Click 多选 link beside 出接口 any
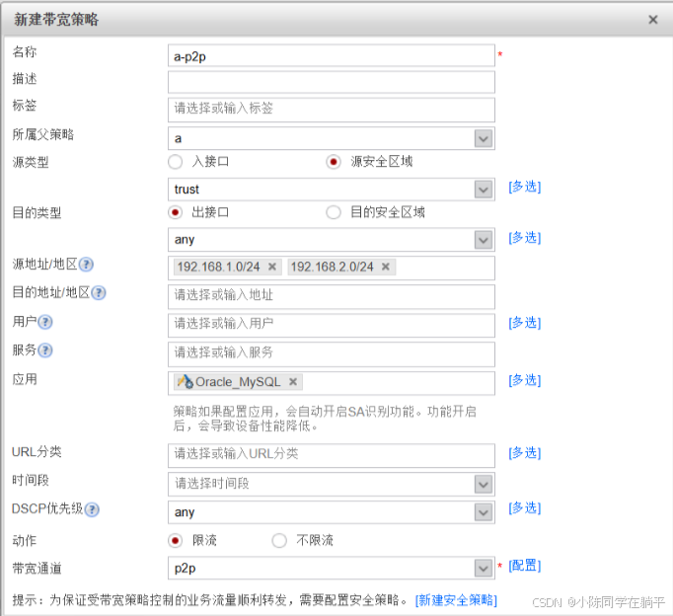The image size is (673, 616). [x=525, y=237]
